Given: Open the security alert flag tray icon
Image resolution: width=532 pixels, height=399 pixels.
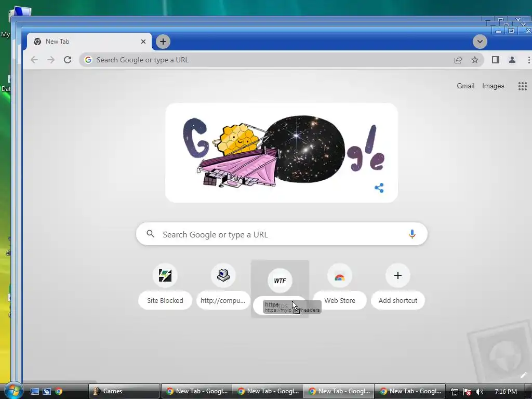Looking at the screenshot, I should [x=467, y=392].
